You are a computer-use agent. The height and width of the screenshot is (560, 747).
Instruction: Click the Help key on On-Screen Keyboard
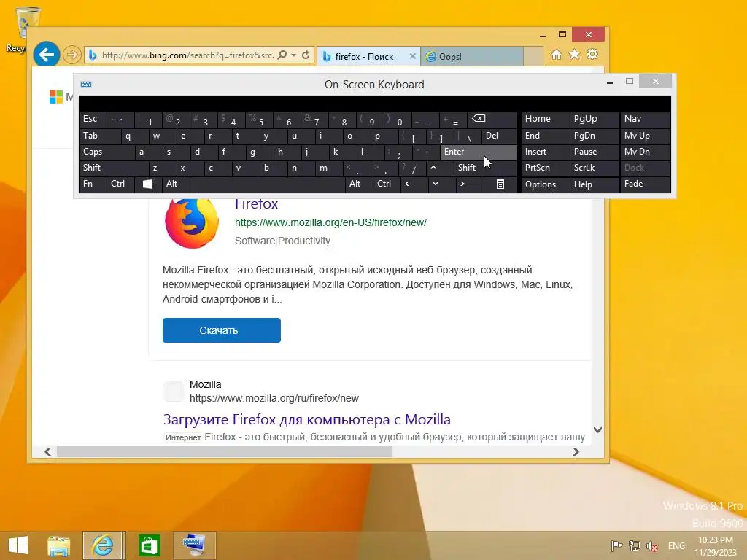(x=595, y=184)
